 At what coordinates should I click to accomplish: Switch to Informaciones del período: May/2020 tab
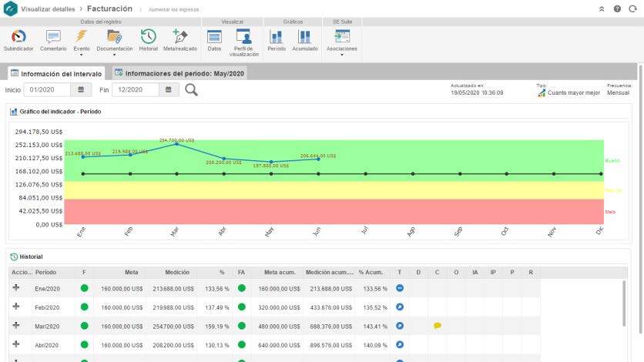tap(179, 73)
